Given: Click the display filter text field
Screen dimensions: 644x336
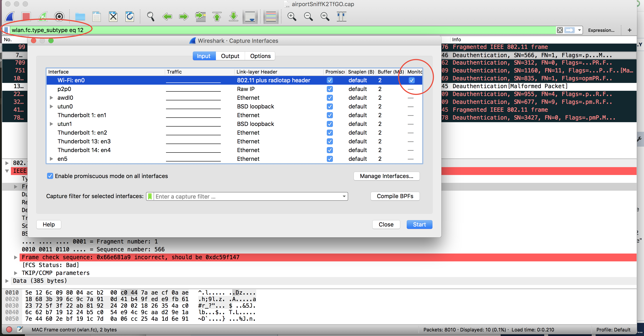Looking at the screenshot, I should (283, 30).
